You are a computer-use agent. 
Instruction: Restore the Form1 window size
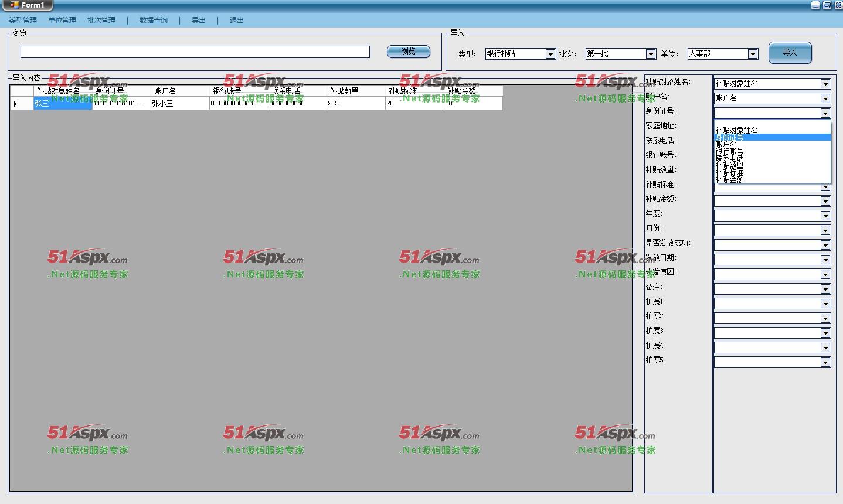827,5
